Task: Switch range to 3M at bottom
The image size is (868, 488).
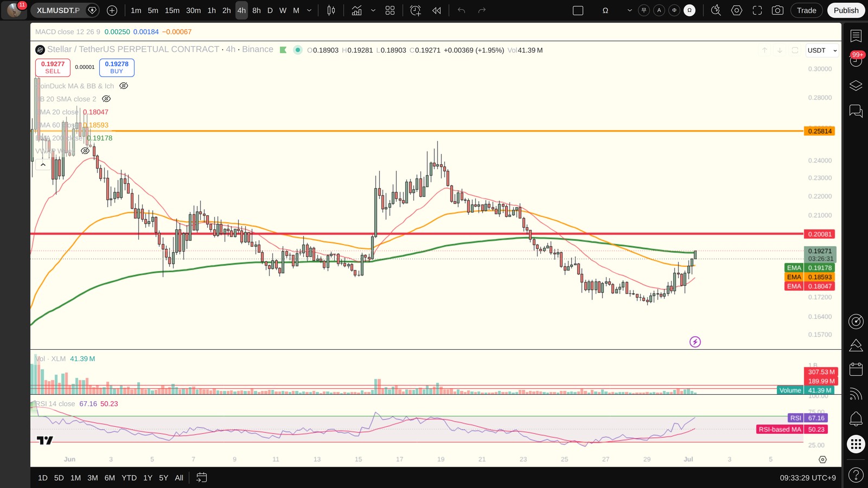Action: [93, 478]
